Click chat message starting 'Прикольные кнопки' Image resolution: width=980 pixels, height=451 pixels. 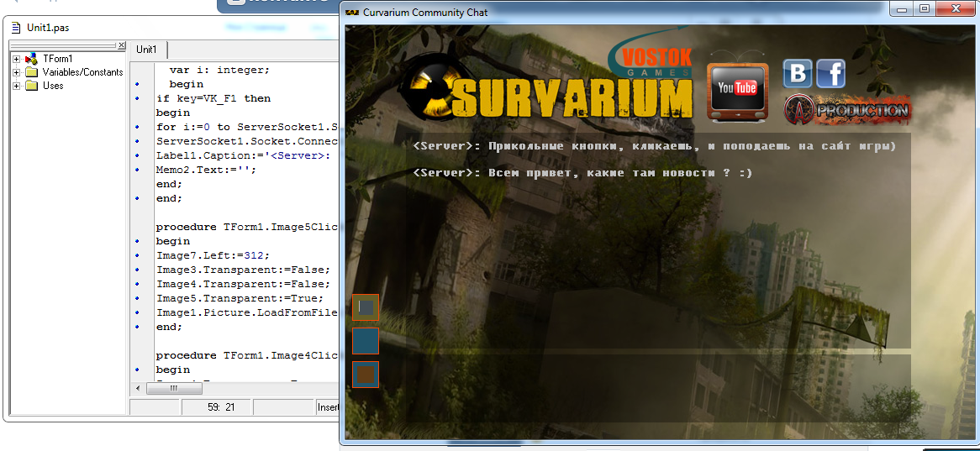pyautogui.click(x=655, y=146)
